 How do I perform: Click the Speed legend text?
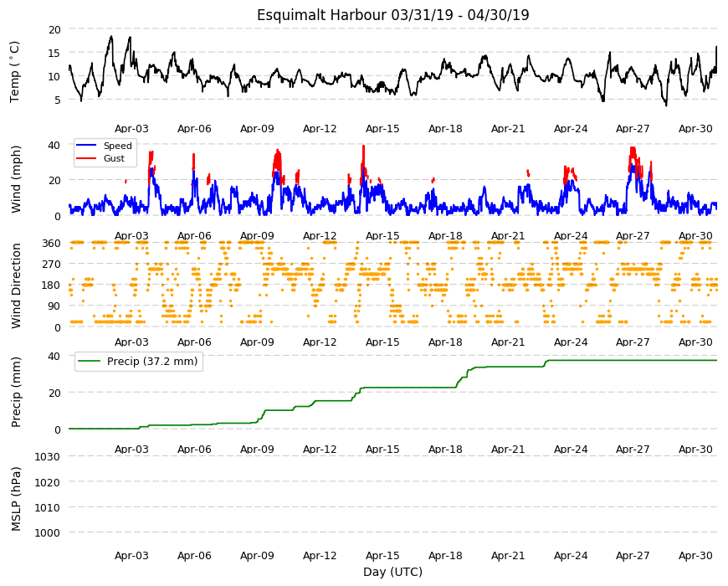point(118,146)
